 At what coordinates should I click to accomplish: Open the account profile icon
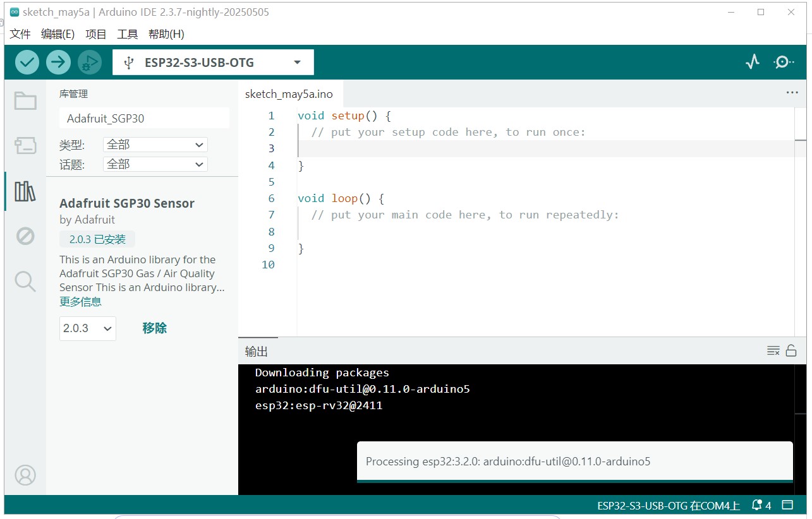click(x=25, y=475)
